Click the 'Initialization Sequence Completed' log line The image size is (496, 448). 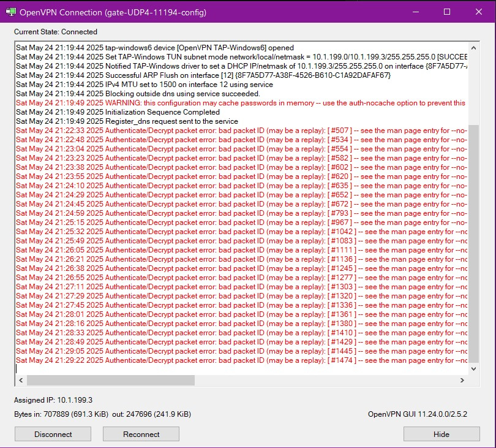pos(118,112)
